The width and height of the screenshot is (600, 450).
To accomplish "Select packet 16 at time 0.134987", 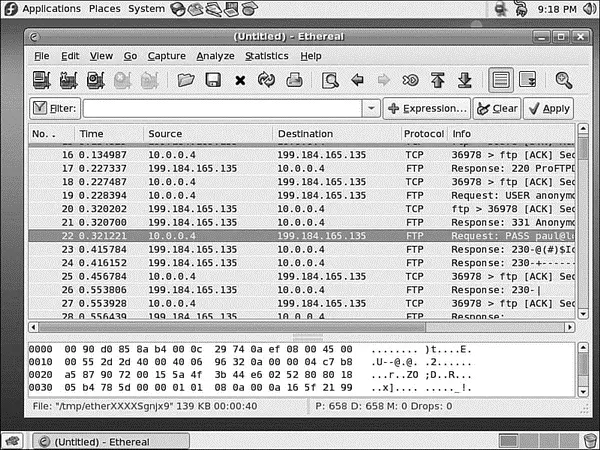I will point(302,155).
